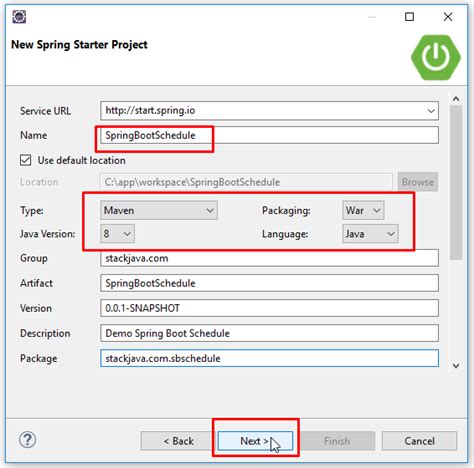Open the Java Version dropdown
This screenshot has width=474, height=468.
point(118,233)
